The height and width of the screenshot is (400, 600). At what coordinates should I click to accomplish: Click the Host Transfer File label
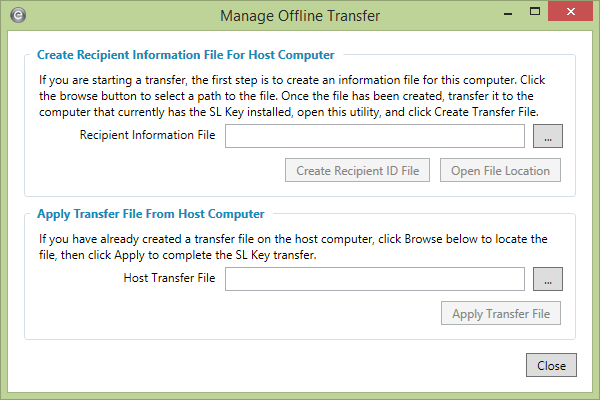(x=169, y=280)
